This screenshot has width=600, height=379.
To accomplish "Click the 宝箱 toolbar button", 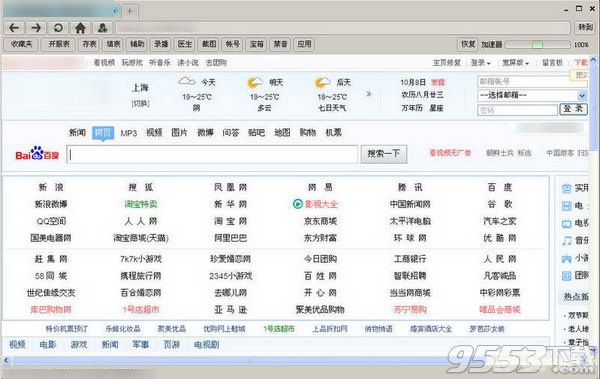I will pos(256,44).
